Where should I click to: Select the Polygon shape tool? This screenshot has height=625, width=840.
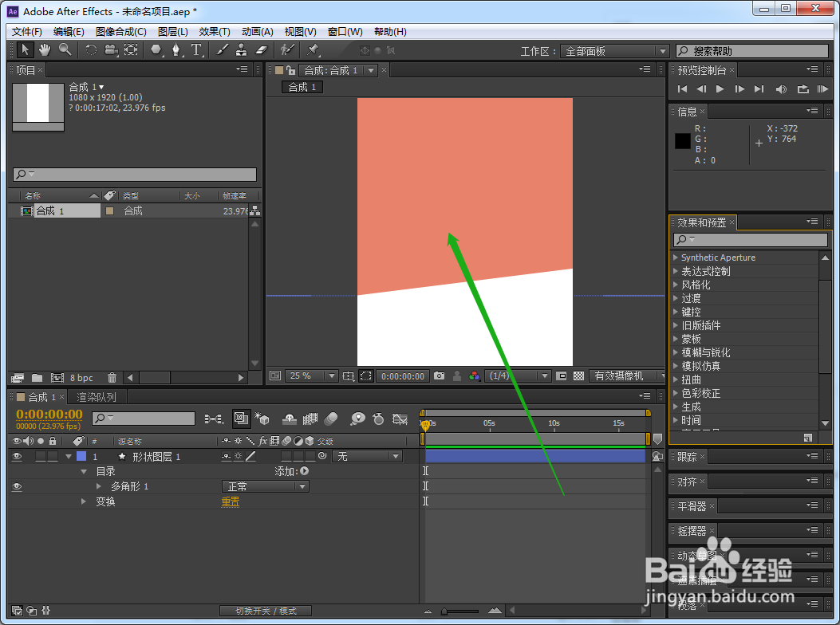(156, 49)
